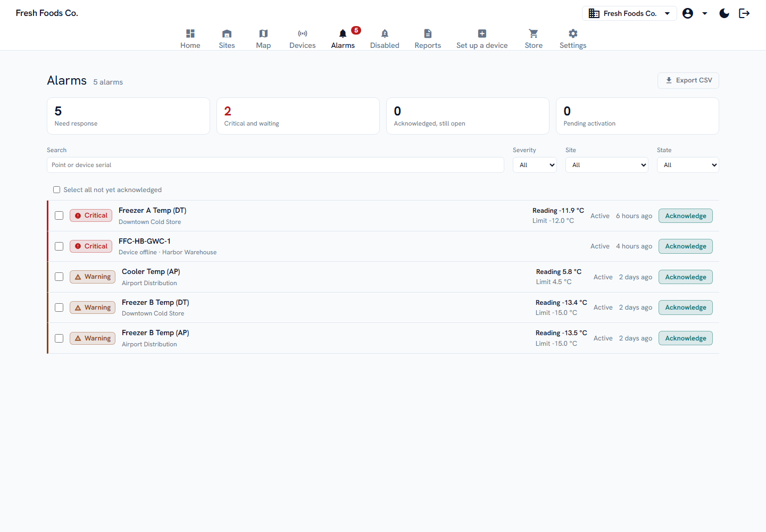Image resolution: width=766 pixels, height=532 pixels.
Task: Open the Severity filter dropdown
Action: point(535,165)
